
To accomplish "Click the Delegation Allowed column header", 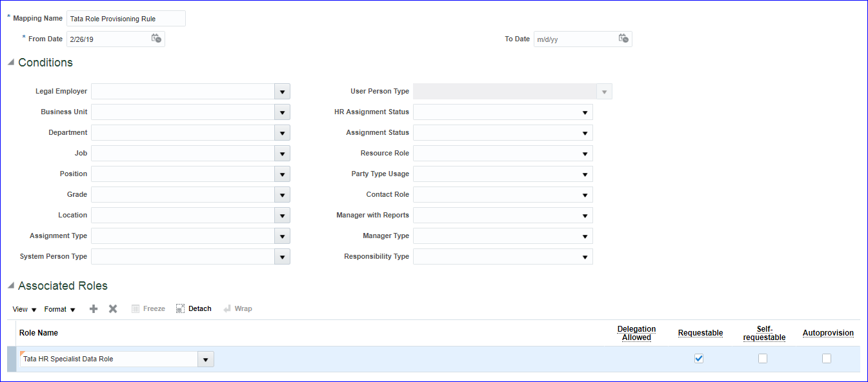I will pos(636,333).
